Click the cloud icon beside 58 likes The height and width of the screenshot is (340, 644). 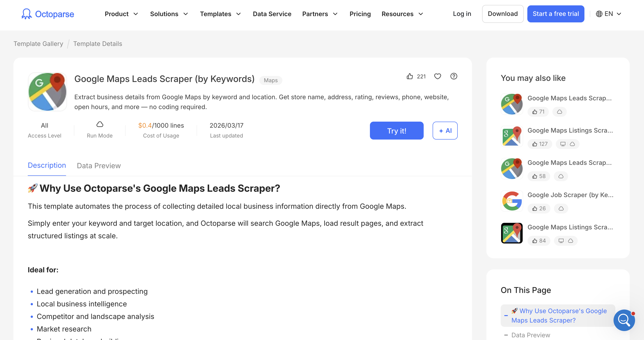[561, 176]
